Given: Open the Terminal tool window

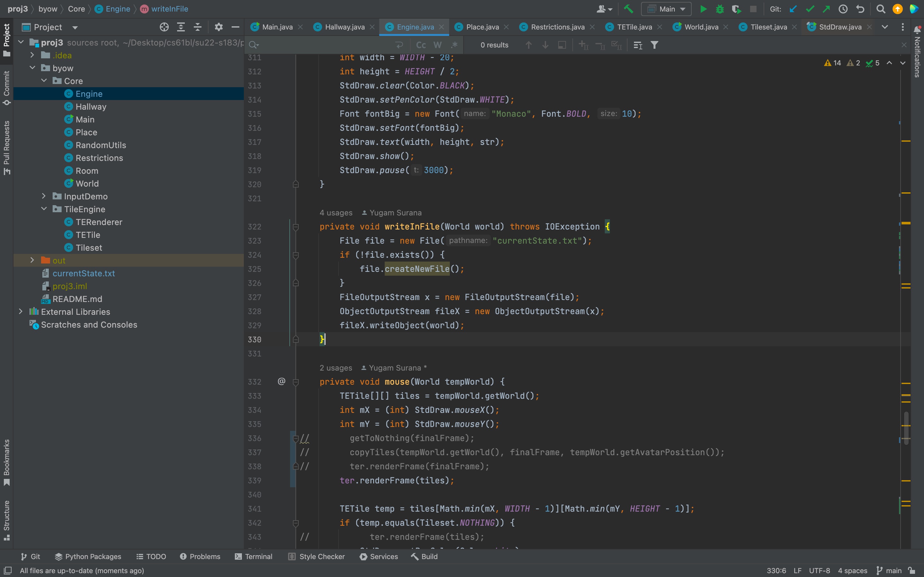Looking at the screenshot, I should [x=253, y=556].
